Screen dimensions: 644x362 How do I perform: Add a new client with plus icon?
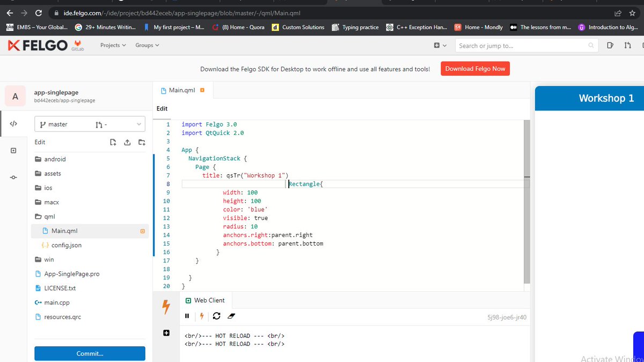tap(166, 333)
